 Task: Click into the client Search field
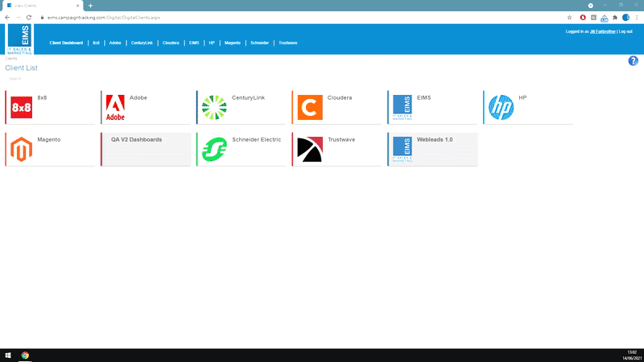tap(49, 79)
